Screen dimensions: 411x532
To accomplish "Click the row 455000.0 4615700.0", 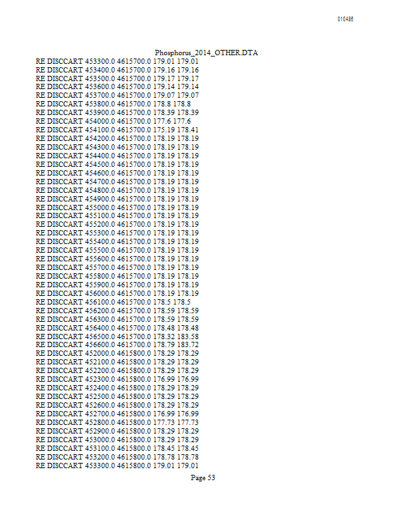I will (117, 207).
